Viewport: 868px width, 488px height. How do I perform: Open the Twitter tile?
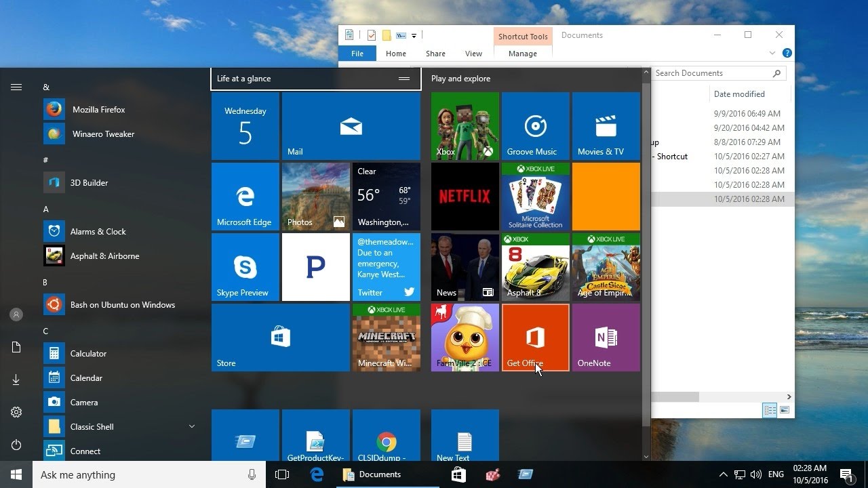coord(387,267)
